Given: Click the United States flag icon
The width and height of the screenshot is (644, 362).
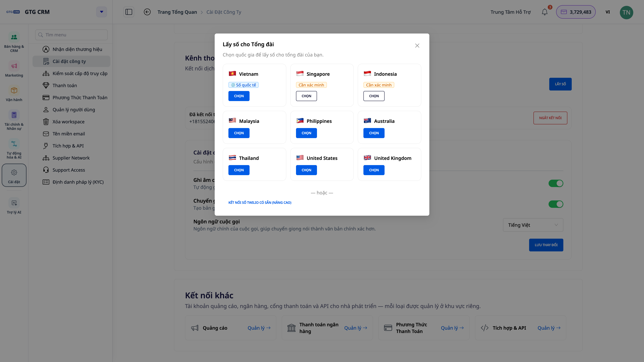Looking at the screenshot, I should (300, 158).
